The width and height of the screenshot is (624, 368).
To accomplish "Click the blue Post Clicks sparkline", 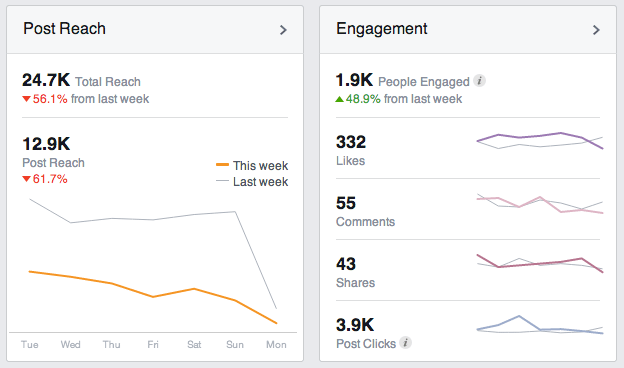I will (540, 325).
